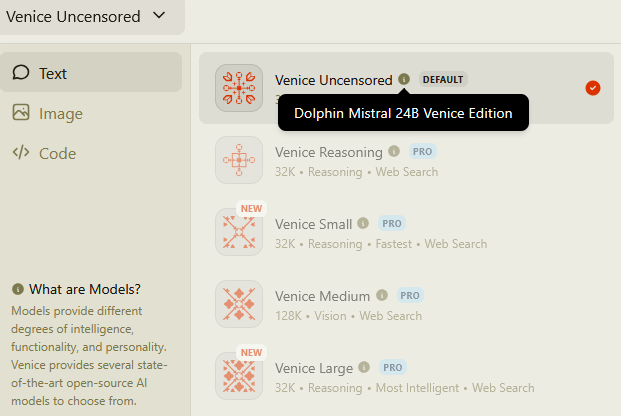Click the Venice Uncensored model icon
621x416 pixels.
click(x=239, y=88)
